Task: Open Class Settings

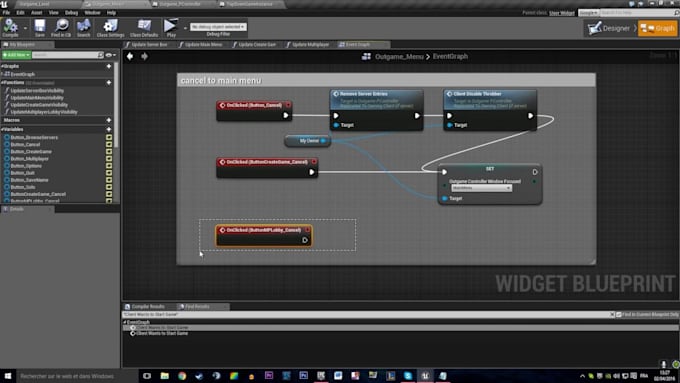Action: tap(110, 28)
